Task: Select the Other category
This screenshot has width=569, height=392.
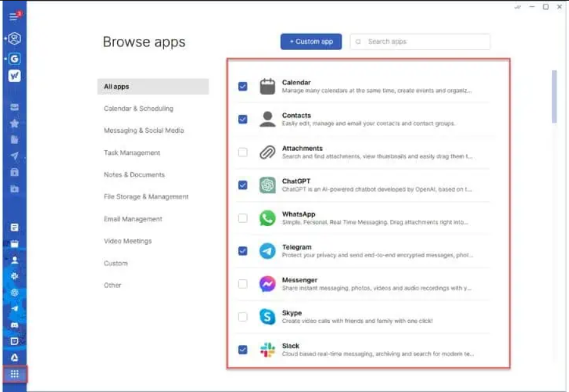Action: coord(113,286)
